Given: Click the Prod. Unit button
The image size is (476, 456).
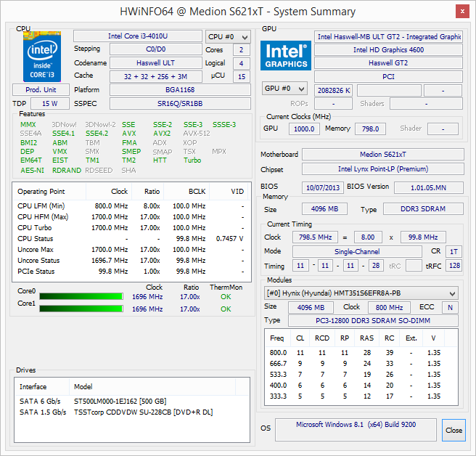Looking at the screenshot, I should click(41, 89).
